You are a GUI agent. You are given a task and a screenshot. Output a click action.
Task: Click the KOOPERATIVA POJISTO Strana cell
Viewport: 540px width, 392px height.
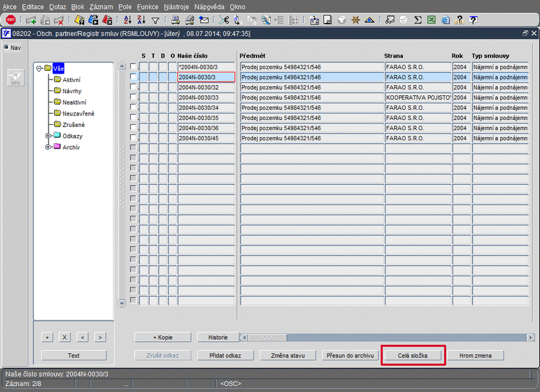tap(418, 97)
